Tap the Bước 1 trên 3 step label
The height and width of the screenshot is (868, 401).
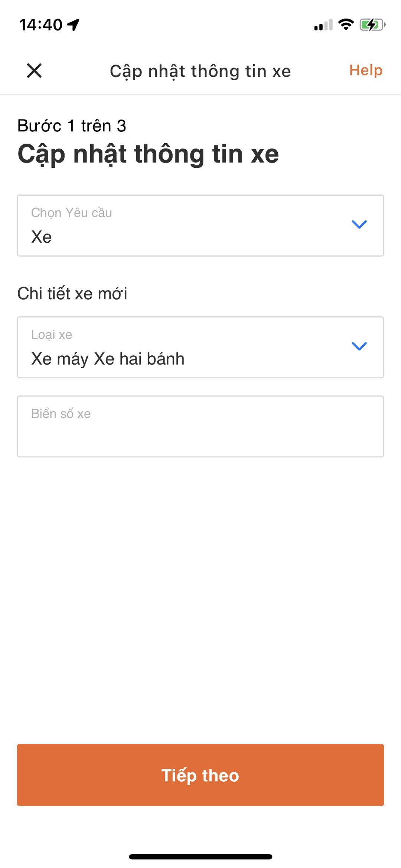[x=72, y=126]
